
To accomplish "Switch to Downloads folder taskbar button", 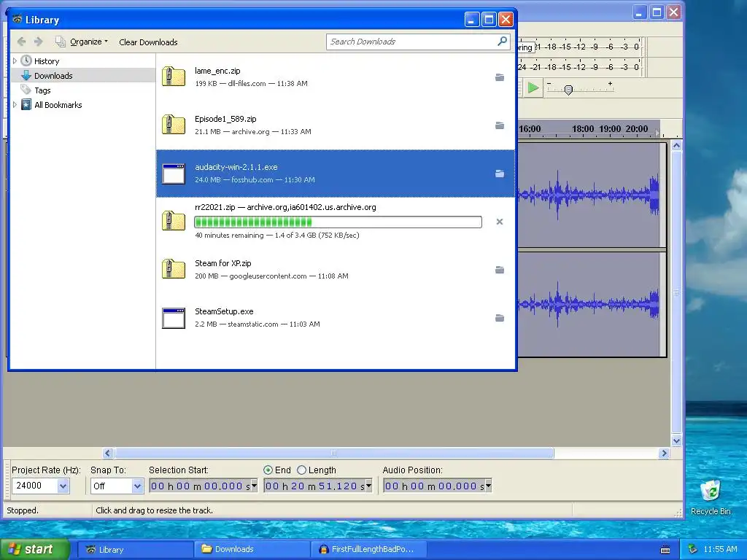I will pyautogui.click(x=252, y=550).
